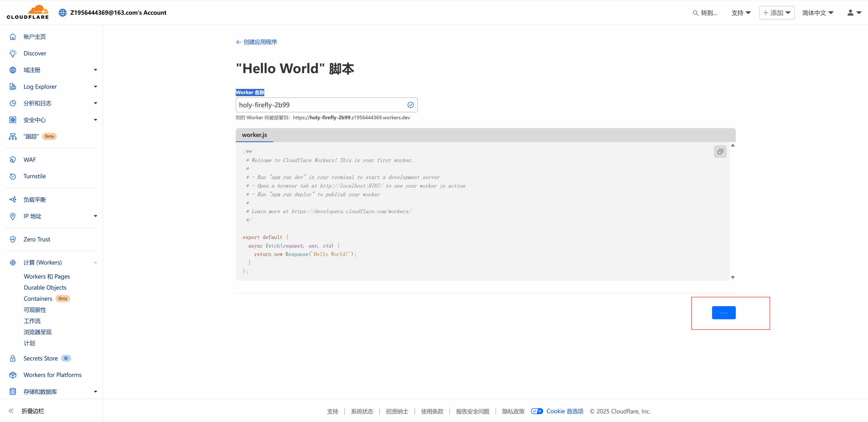Click the Cloudflare logo
The width and height of the screenshot is (868, 422).
click(x=27, y=12)
